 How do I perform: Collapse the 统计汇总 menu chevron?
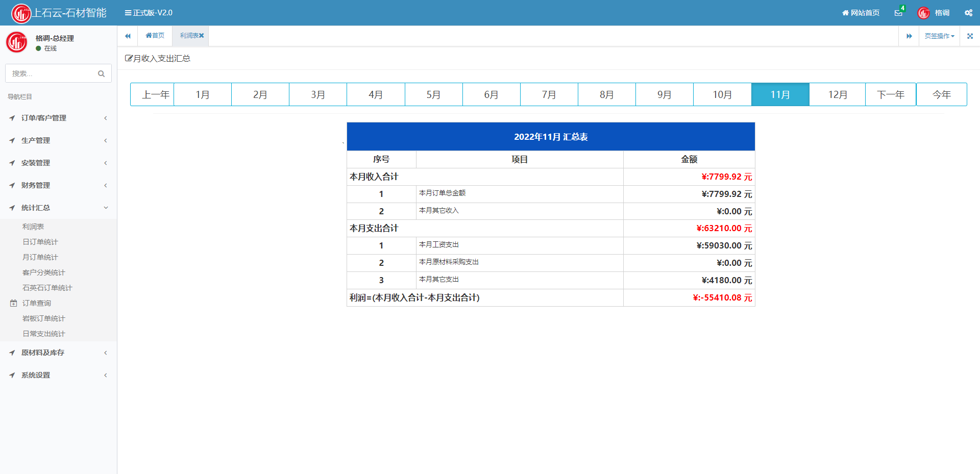106,208
